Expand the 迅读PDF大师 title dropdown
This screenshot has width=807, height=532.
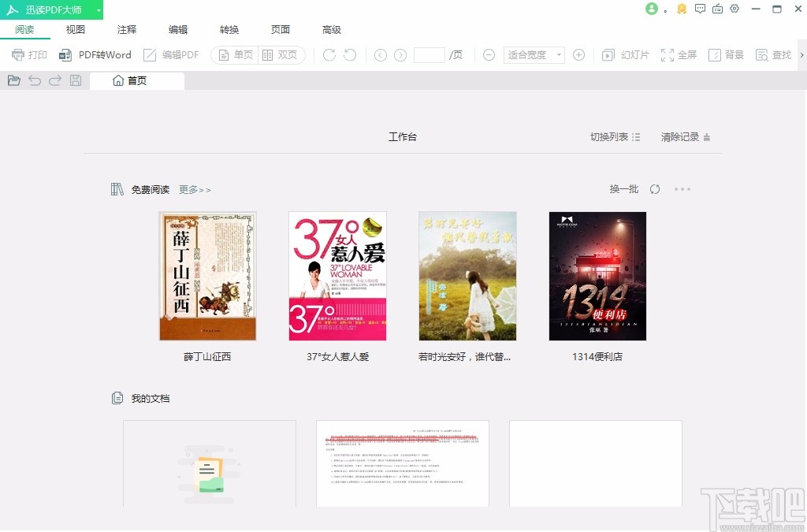[99, 9]
